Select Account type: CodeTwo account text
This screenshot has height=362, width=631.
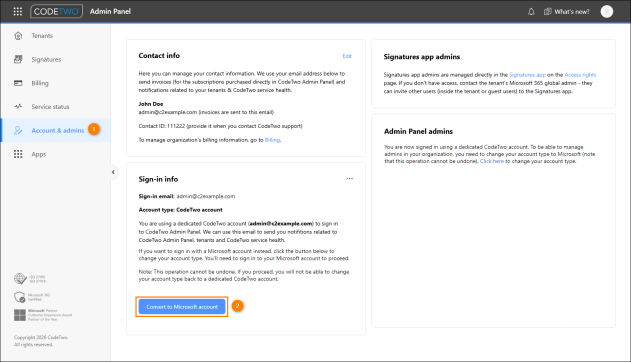pos(180,210)
